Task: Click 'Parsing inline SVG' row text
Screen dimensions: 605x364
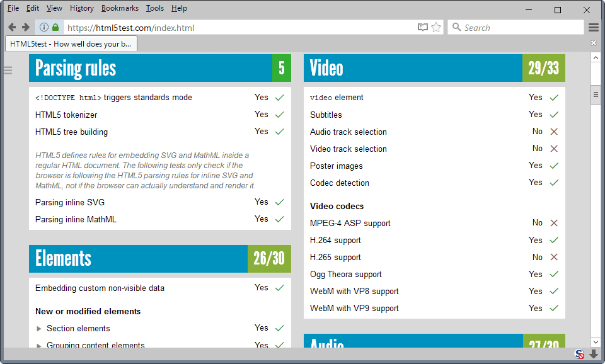Action: 70,202
